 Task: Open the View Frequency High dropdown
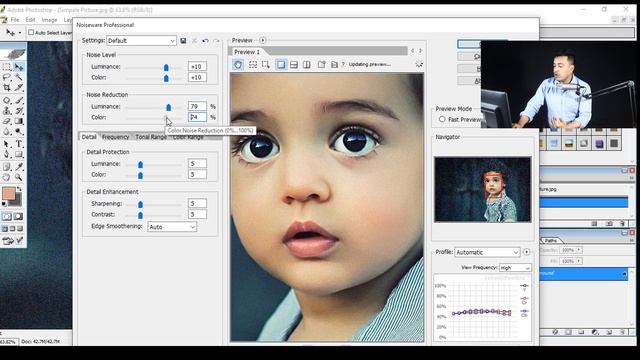point(515,268)
